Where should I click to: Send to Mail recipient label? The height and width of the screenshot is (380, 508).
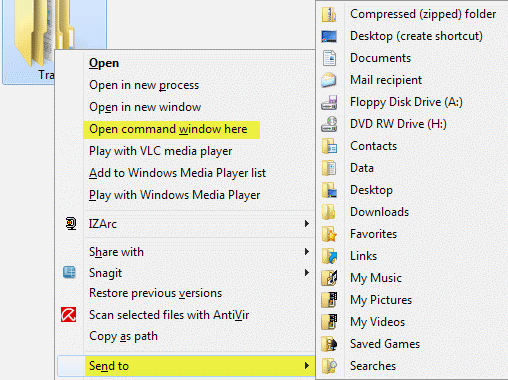386,80
